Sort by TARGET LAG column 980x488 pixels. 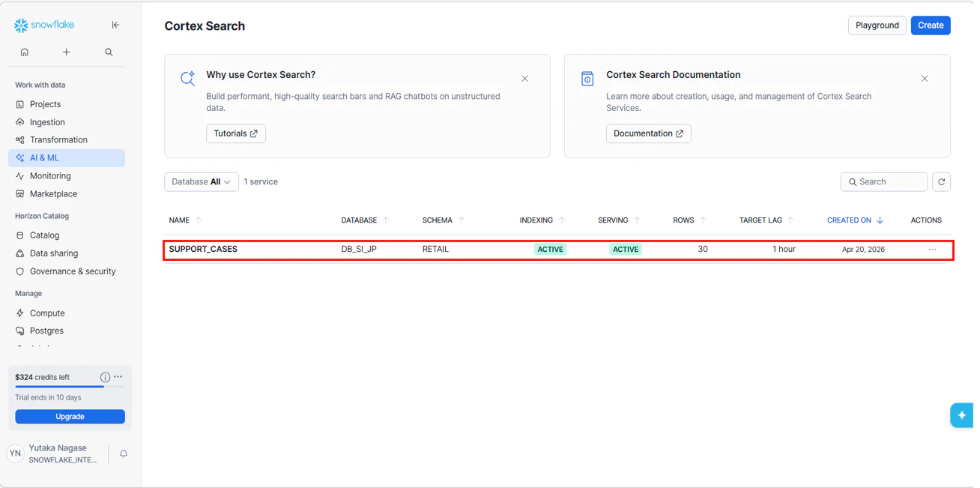tap(766, 220)
